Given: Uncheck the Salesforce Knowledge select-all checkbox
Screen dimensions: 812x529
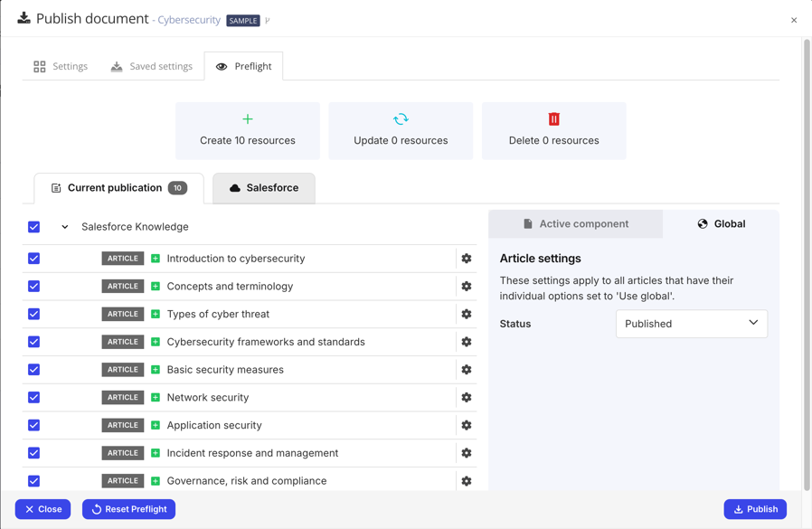Looking at the screenshot, I should coord(33,227).
